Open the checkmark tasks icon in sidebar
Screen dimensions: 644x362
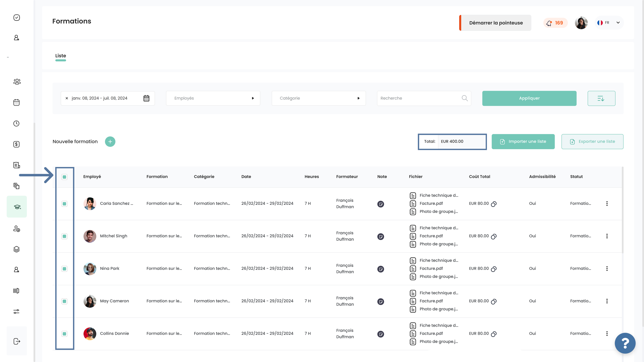point(17,17)
